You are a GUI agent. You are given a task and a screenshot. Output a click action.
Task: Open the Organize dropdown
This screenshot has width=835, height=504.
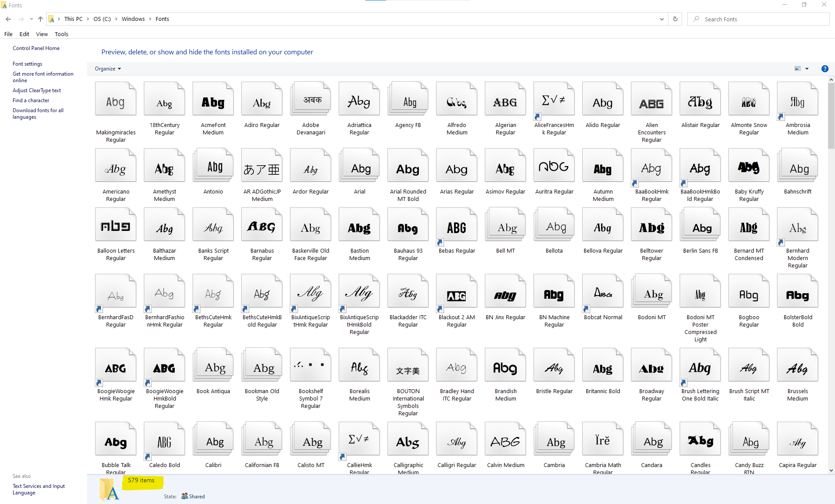(x=108, y=69)
